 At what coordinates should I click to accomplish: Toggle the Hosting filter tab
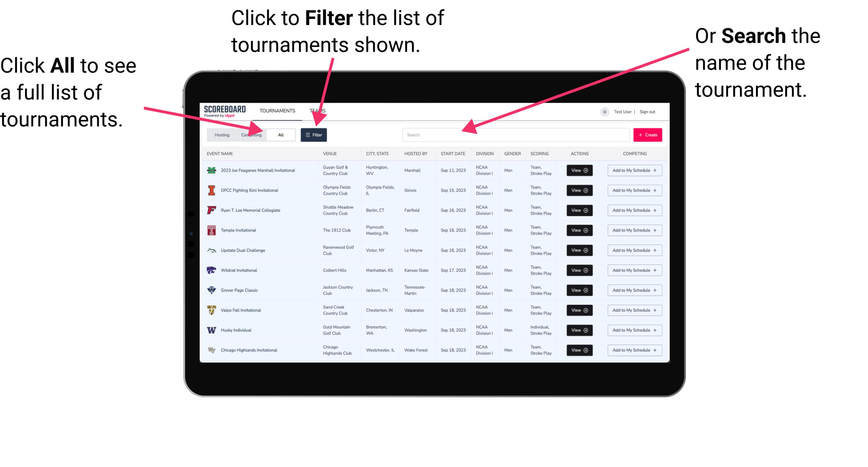[x=220, y=134]
